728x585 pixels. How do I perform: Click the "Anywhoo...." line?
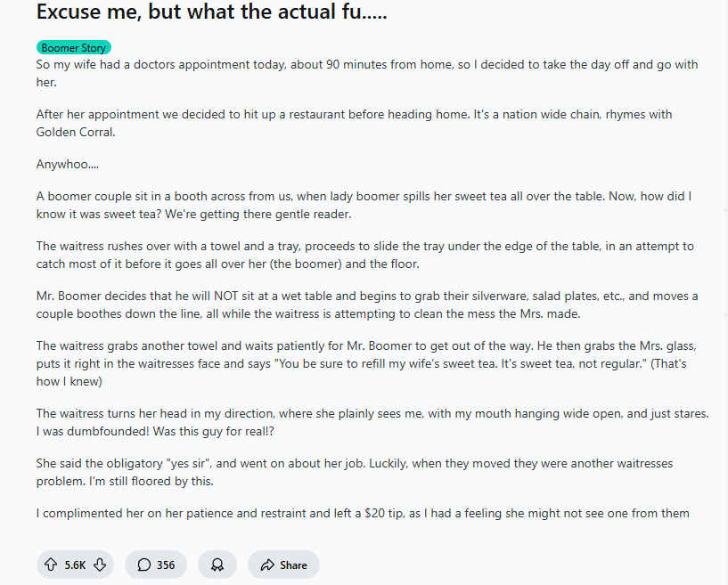click(67, 164)
